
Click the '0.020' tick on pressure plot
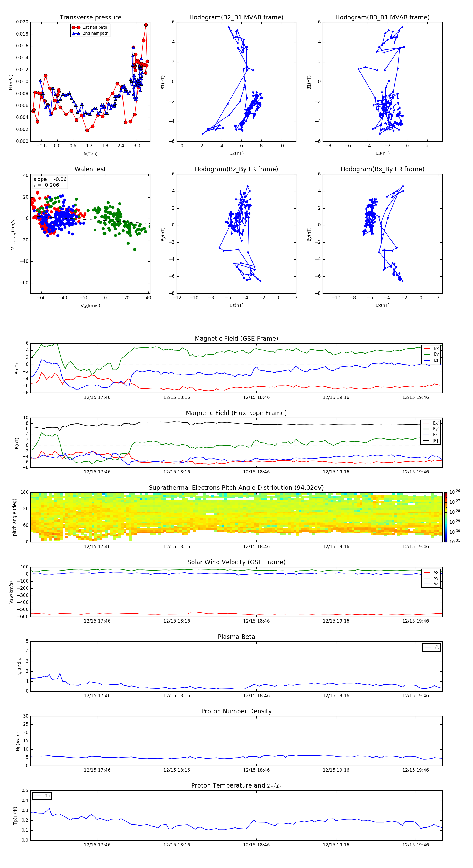tap(22, 22)
